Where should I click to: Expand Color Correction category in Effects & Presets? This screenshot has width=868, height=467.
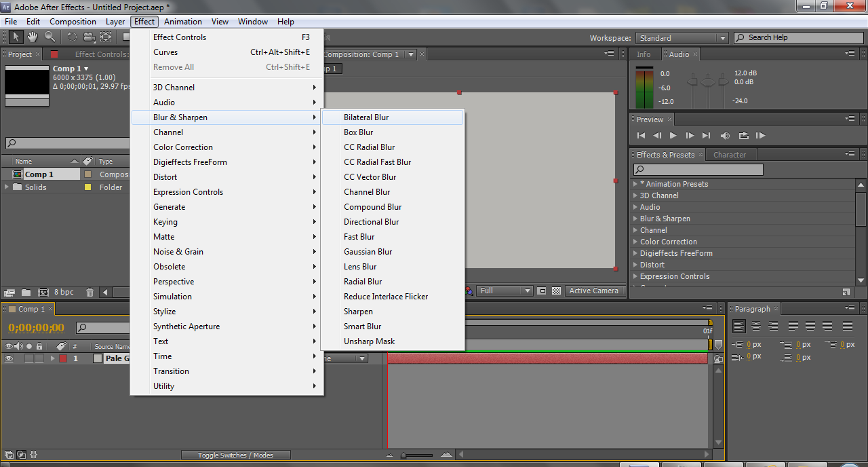click(x=635, y=242)
